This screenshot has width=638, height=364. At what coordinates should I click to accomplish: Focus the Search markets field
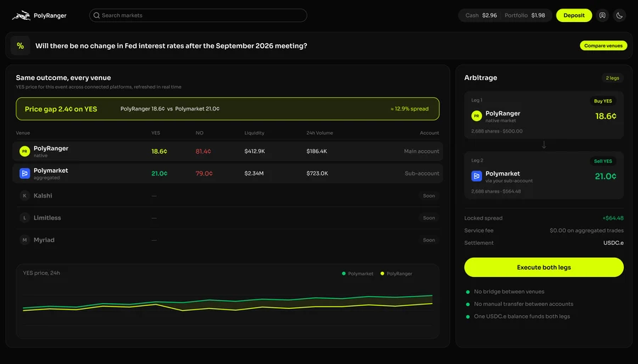pos(198,16)
